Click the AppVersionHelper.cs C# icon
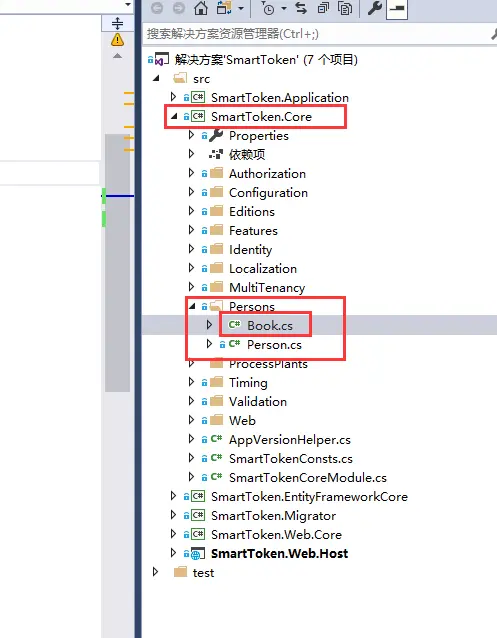 pyautogui.click(x=216, y=439)
